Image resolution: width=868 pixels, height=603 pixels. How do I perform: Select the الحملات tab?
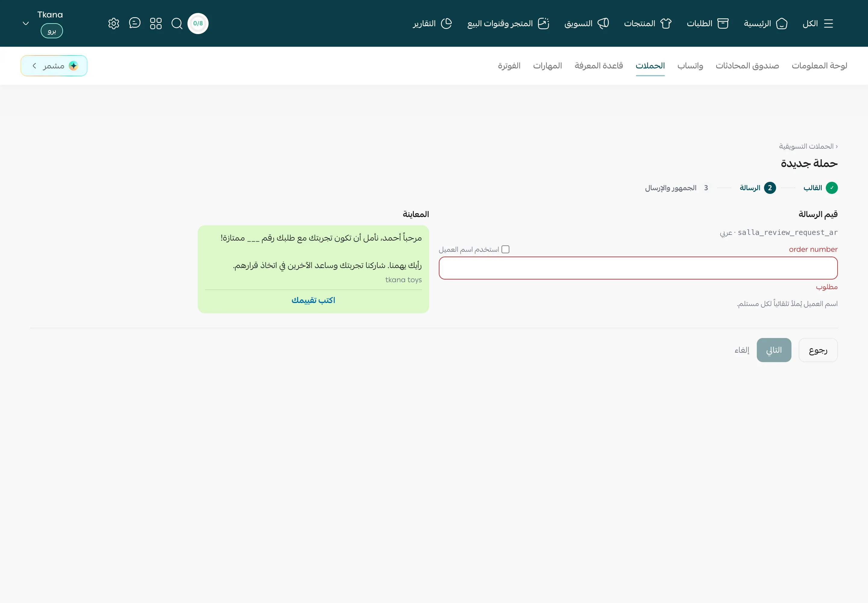coord(650,66)
